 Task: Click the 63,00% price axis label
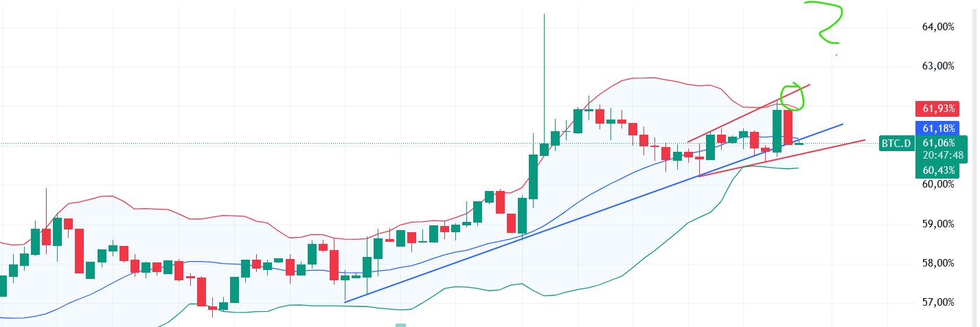tap(937, 66)
